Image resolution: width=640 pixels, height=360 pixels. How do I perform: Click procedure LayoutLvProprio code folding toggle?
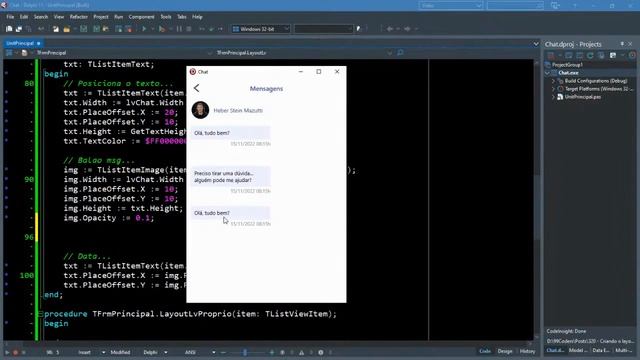[40, 314]
